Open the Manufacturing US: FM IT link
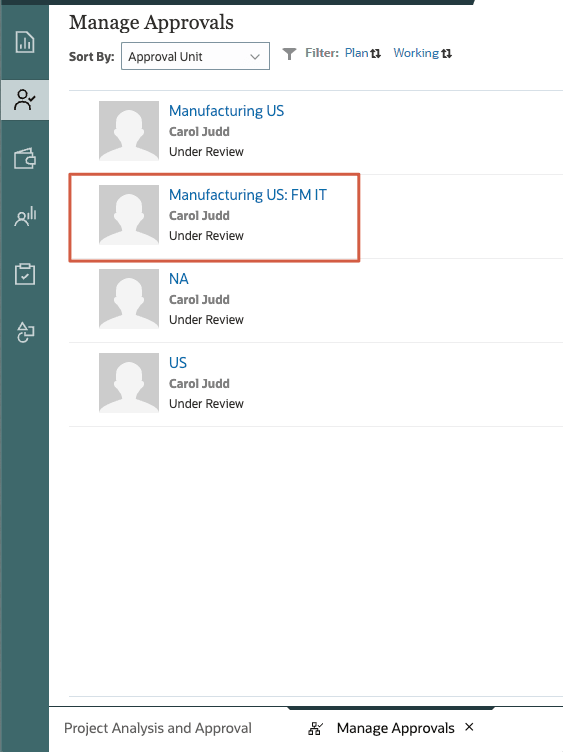 [247, 195]
